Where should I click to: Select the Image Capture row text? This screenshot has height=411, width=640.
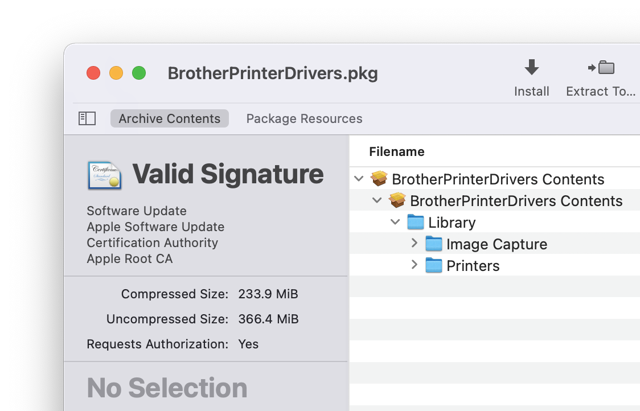point(497,244)
